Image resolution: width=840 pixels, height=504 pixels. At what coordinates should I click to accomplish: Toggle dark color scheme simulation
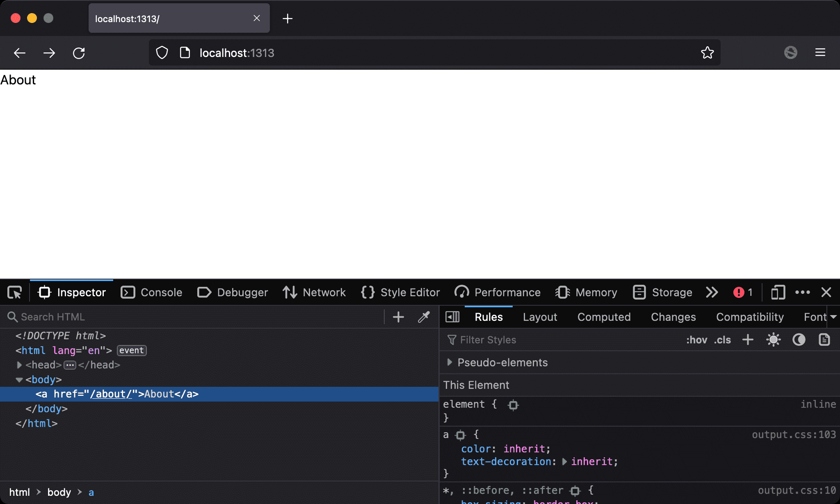[x=799, y=340]
